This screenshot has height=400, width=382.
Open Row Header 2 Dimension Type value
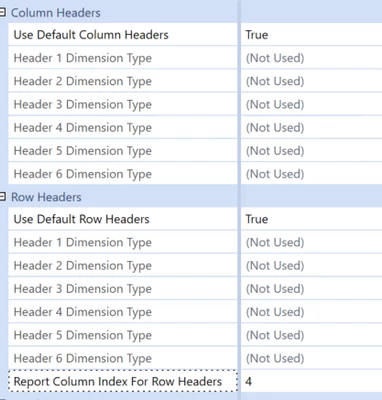click(312, 266)
